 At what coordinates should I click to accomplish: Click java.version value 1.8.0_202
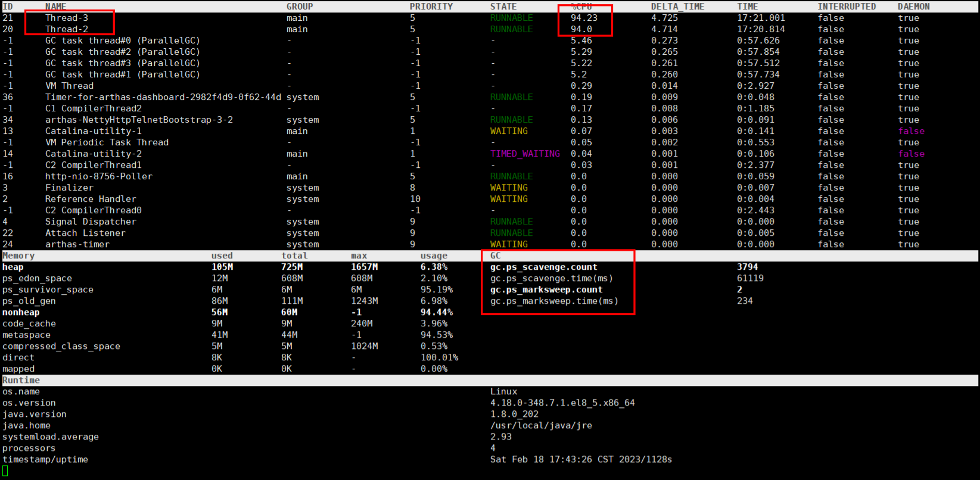514,414
